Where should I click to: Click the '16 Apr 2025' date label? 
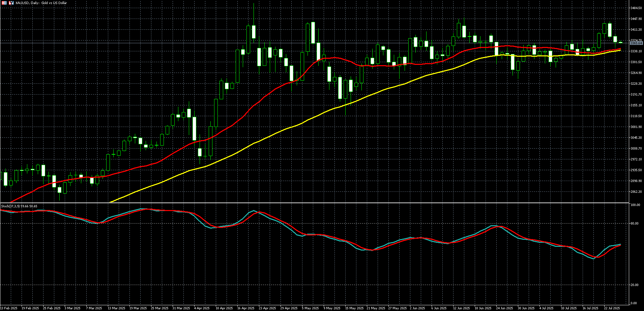click(246, 308)
